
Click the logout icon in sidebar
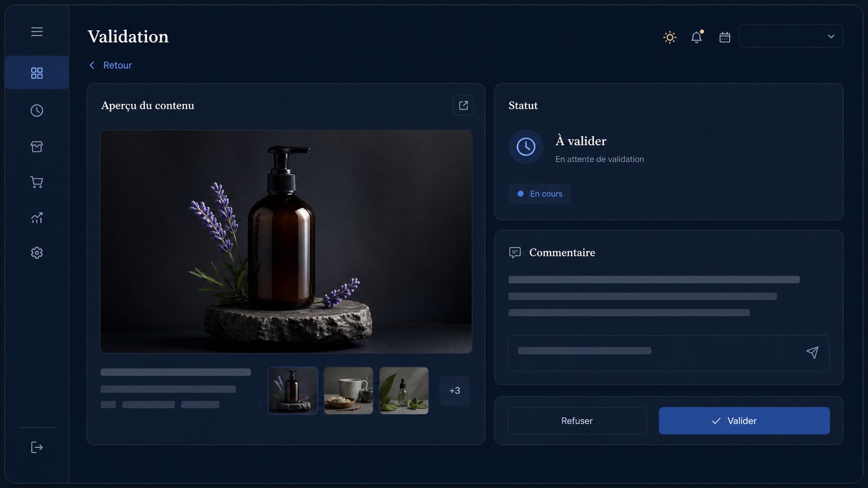pos(37,447)
